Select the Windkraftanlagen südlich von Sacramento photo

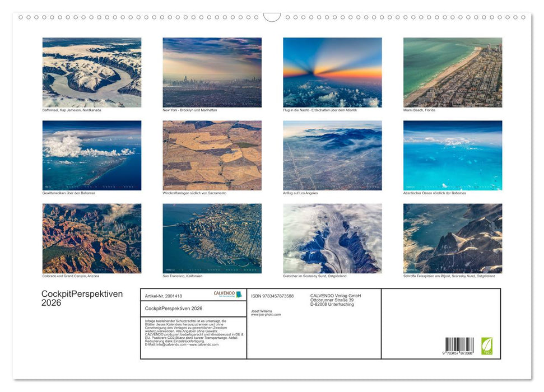pyautogui.click(x=212, y=155)
